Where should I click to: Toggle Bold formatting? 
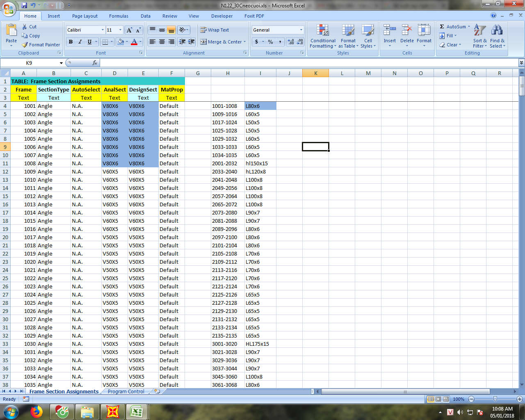[x=71, y=42]
